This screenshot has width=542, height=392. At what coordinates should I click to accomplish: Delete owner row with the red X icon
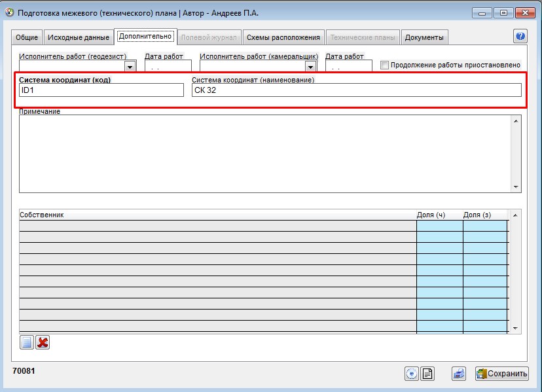(x=43, y=342)
